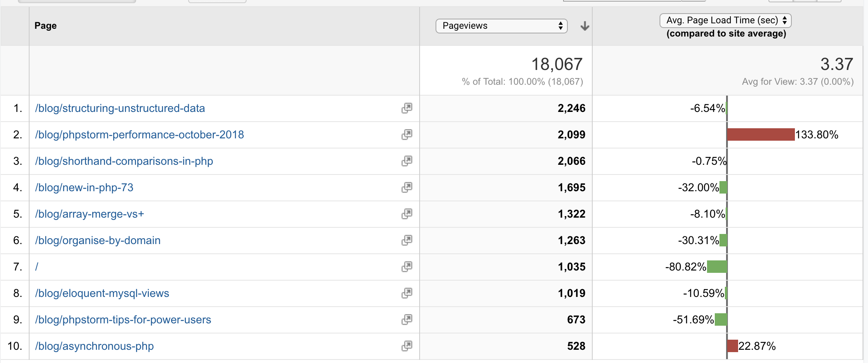This screenshot has width=868, height=363.
Task: Open organise-by-domain via external link icon
Action: coord(407,240)
